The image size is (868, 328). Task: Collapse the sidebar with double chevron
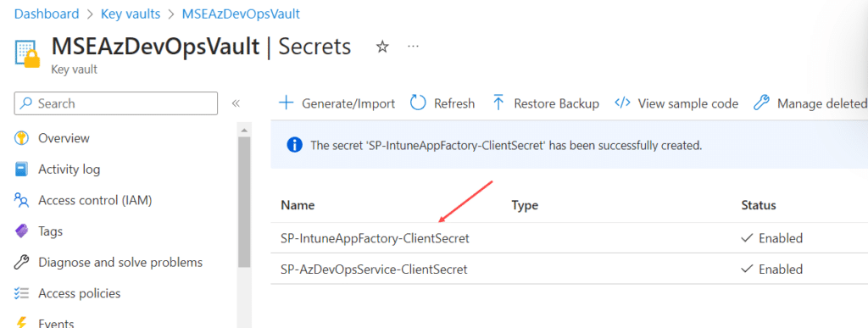(236, 103)
